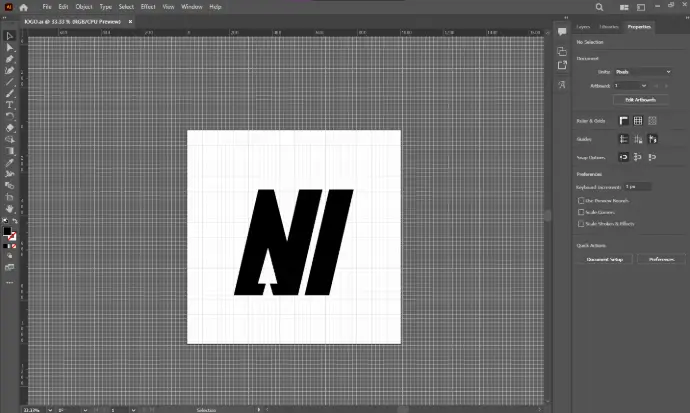Toggle Show Rulers in Ruler & Grids
Image resolution: width=690 pixels, height=413 pixels.
tap(623, 121)
